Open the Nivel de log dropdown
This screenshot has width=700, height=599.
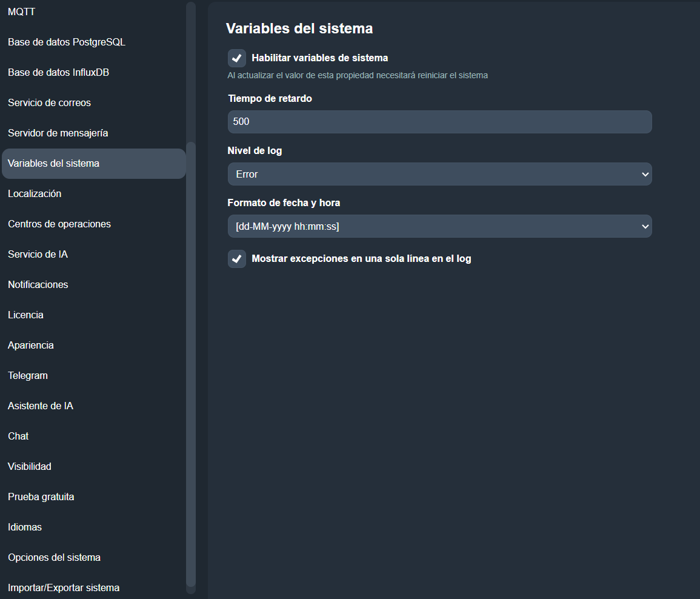[x=439, y=174]
